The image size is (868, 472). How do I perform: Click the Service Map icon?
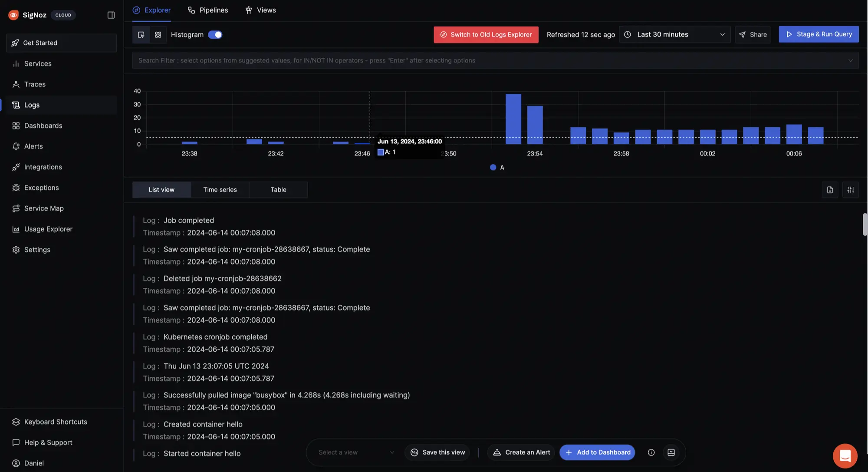click(x=16, y=208)
